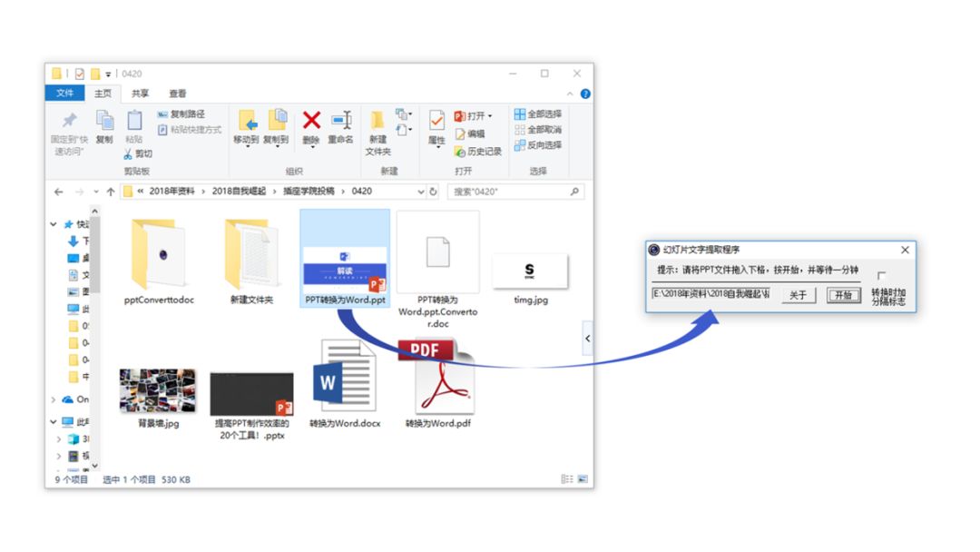The image size is (980, 552).
Task: Click New folder (新建文件夹) icon
Action: [x=377, y=120]
